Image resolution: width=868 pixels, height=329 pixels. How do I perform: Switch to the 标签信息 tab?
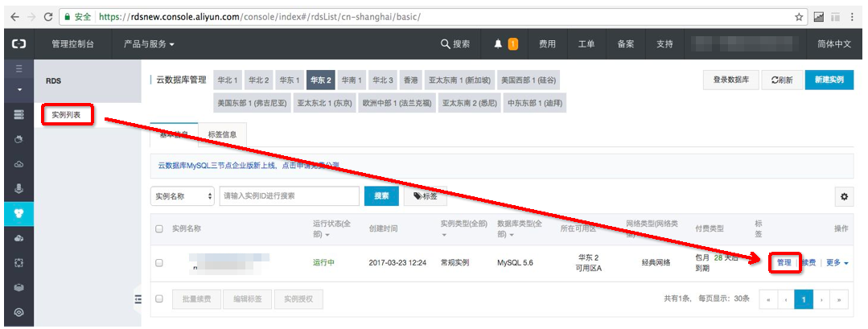(222, 134)
